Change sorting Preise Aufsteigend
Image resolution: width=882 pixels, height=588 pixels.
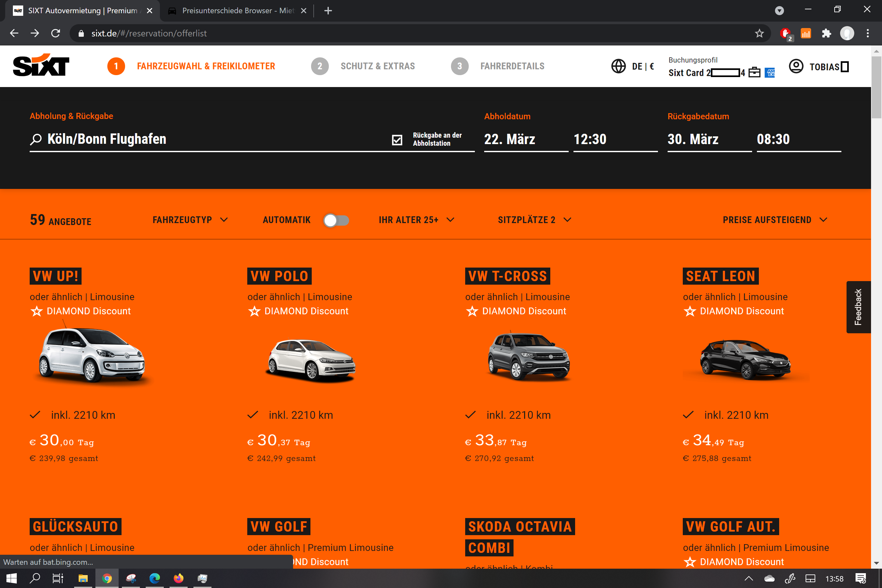(x=775, y=220)
